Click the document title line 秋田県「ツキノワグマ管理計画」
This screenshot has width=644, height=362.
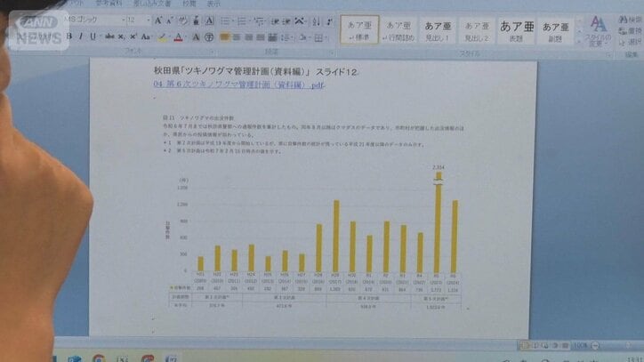tap(255, 71)
